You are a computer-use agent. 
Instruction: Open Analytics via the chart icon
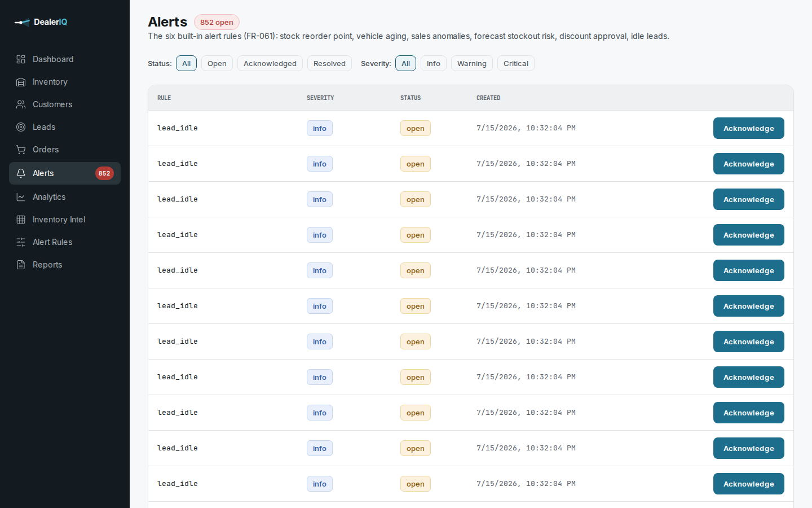point(21,197)
